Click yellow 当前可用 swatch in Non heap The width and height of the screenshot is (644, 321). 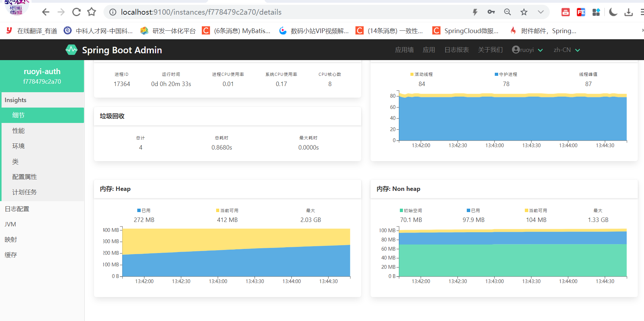527,211
